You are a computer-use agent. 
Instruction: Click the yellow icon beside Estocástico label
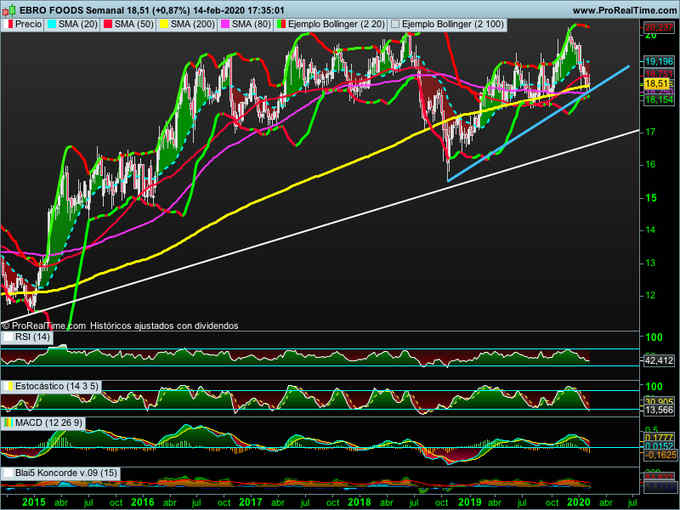click(10, 386)
